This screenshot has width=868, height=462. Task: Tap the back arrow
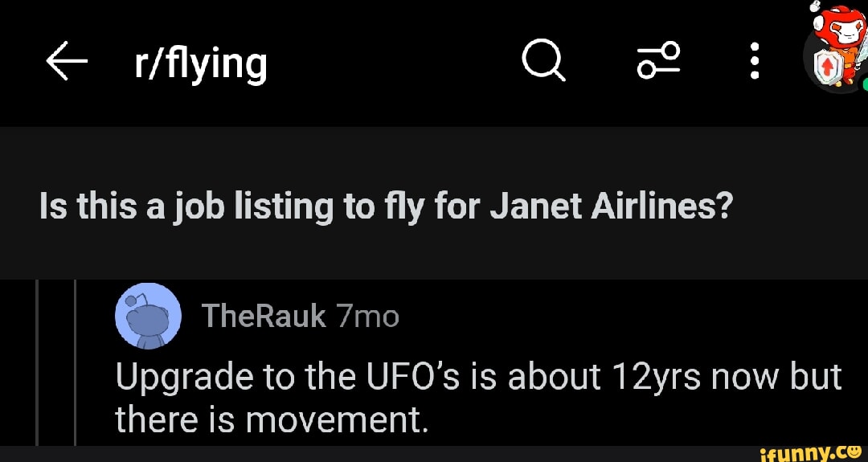(66, 62)
